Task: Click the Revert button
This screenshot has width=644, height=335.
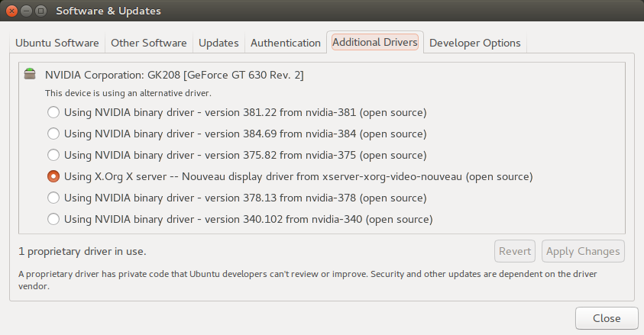Action: 515,251
